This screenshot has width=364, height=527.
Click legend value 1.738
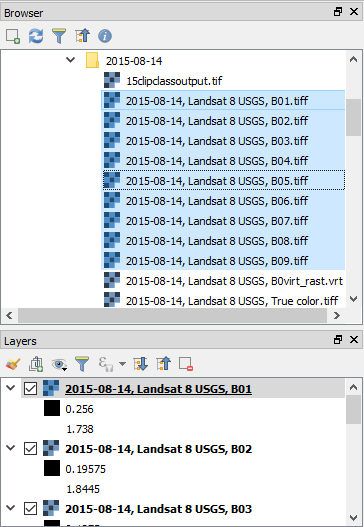80,429
